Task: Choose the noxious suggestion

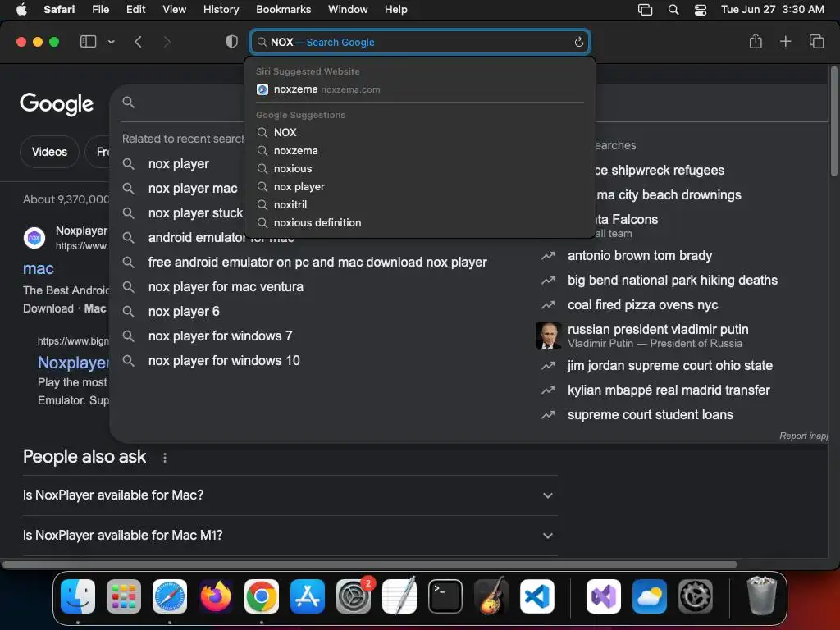Action: (420, 169)
